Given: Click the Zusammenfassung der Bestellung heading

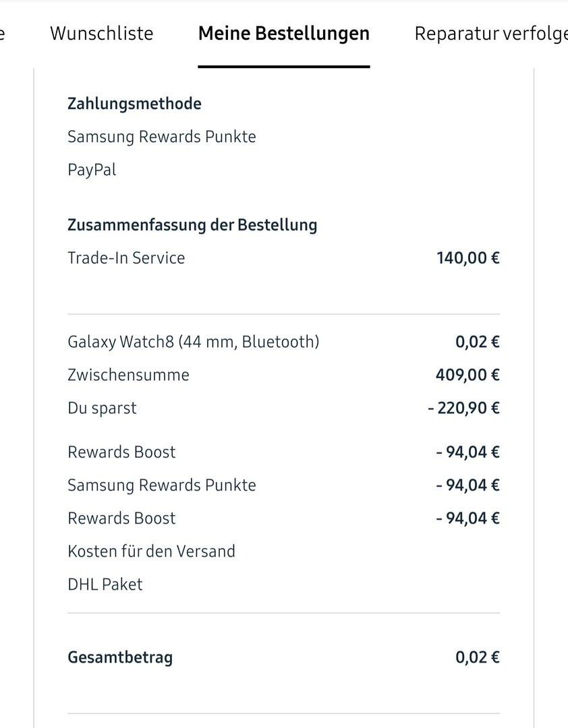Looking at the screenshot, I should (192, 224).
